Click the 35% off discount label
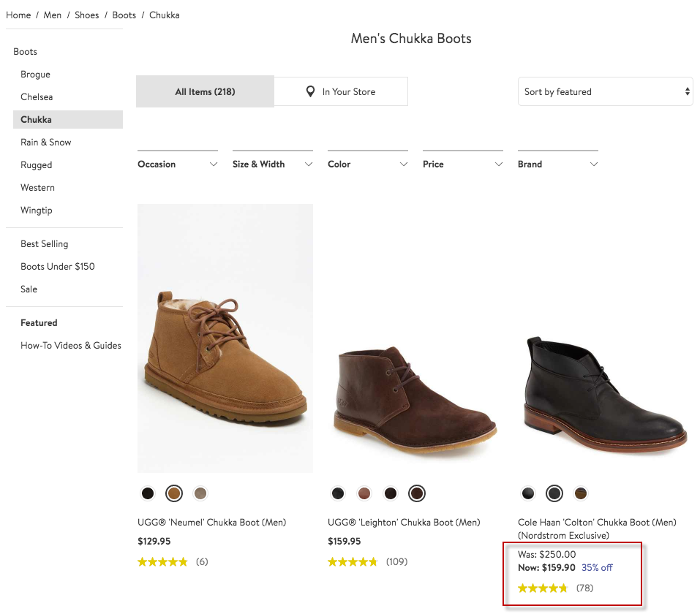Viewport: 700px width, 614px height. (598, 568)
